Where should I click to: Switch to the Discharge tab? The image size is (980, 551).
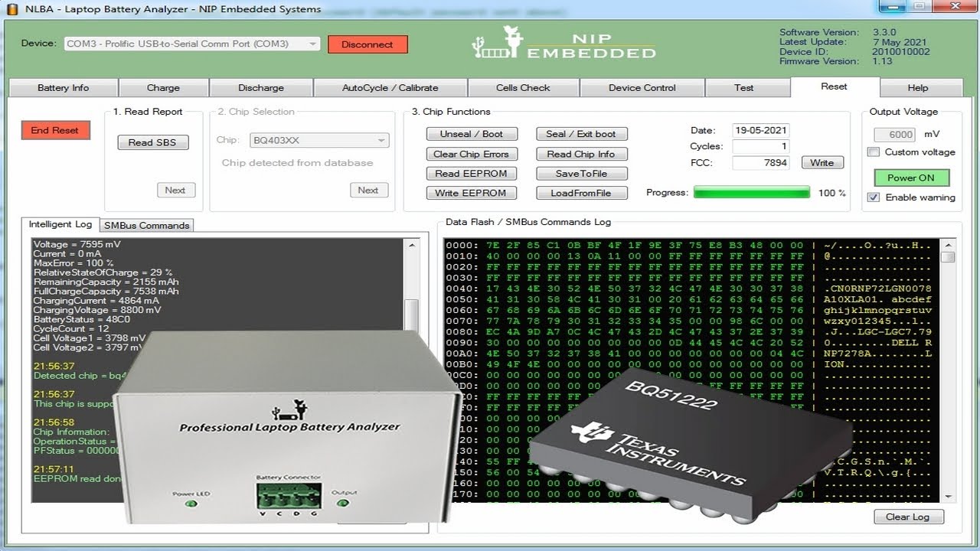point(261,88)
